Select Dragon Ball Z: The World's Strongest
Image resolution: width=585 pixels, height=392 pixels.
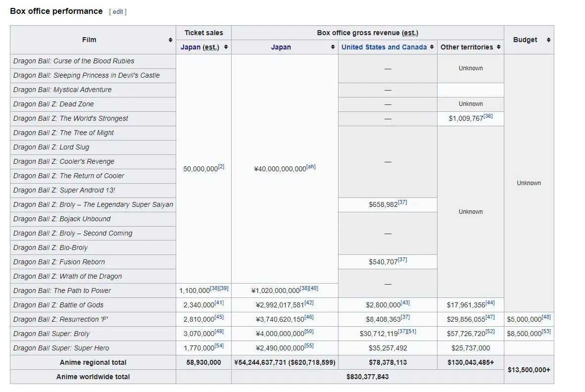click(93, 119)
